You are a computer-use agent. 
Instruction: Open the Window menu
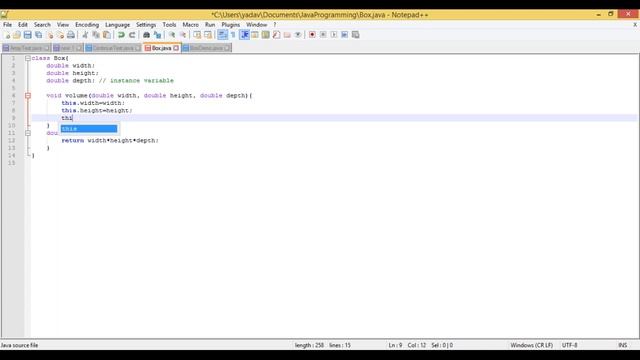(x=256, y=25)
